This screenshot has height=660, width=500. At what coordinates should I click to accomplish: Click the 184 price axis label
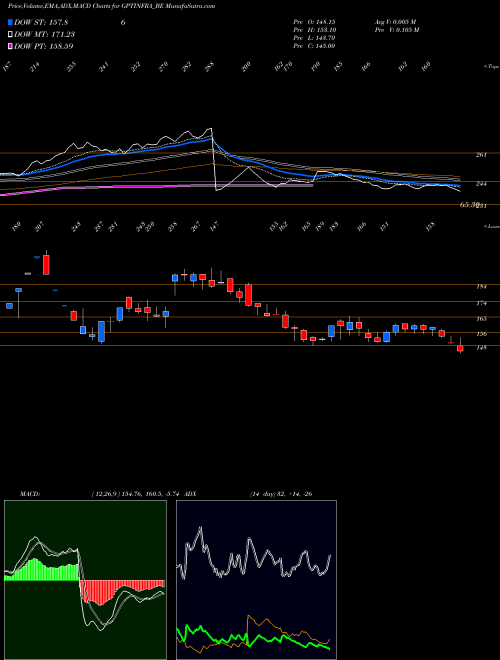coord(481,287)
